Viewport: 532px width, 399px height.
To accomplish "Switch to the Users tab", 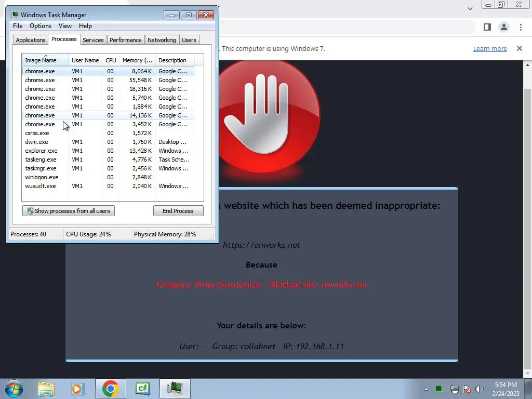I will [189, 40].
